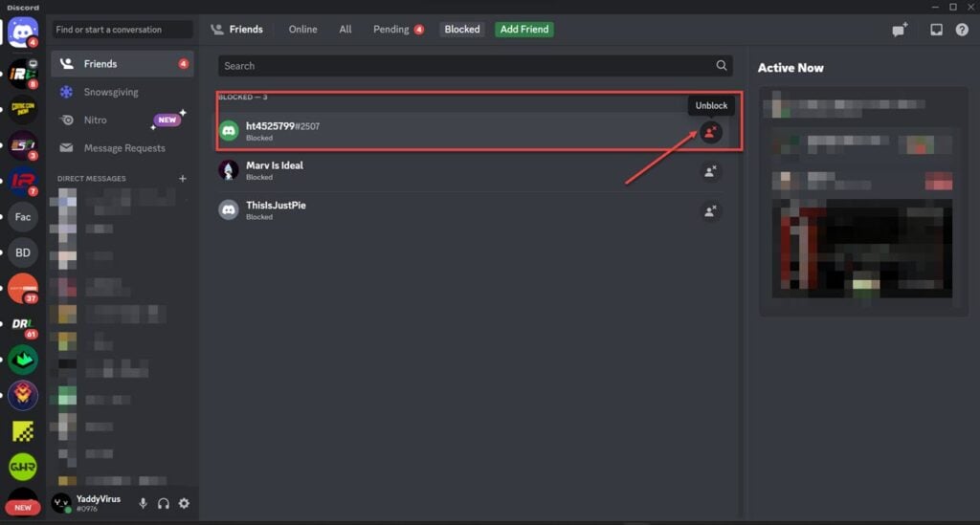
Task: Open the IR red server with 7 badge
Action: 23,181
